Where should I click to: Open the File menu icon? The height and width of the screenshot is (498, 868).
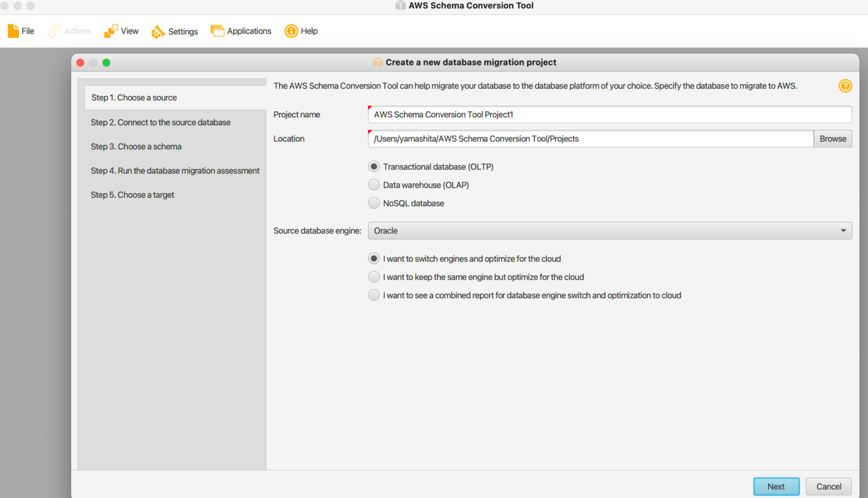click(x=12, y=31)
